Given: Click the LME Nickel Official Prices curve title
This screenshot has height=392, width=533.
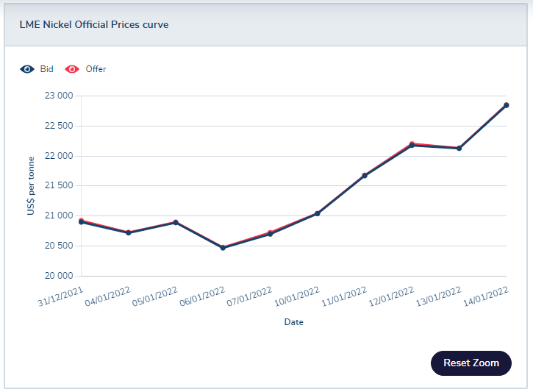Looking at the screenshot, I should pyautogui.click(x=94, y=24).
